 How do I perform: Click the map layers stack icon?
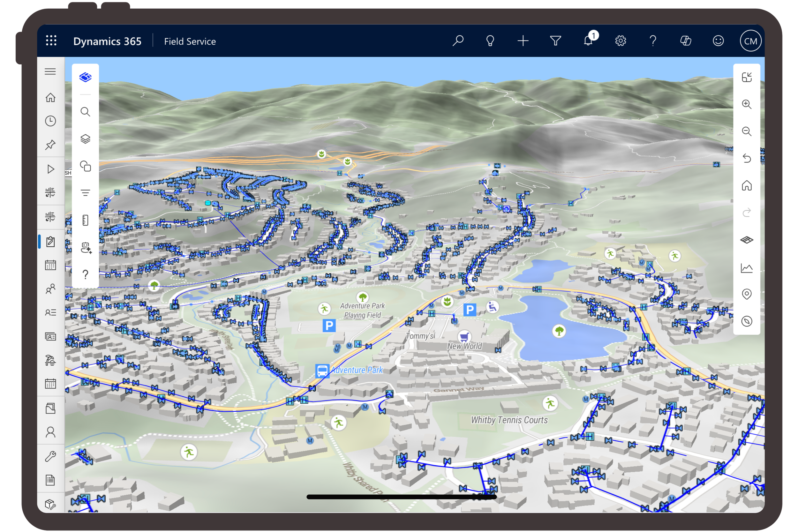(85, 139)
